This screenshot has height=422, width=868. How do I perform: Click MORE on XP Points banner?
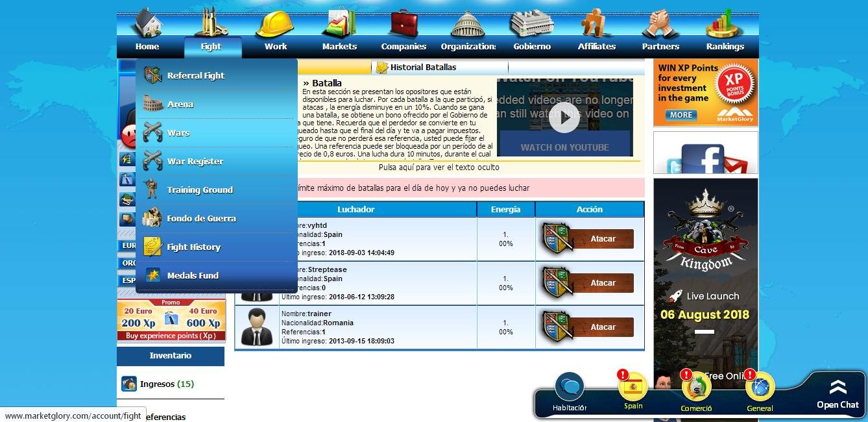tap(681, 115)
